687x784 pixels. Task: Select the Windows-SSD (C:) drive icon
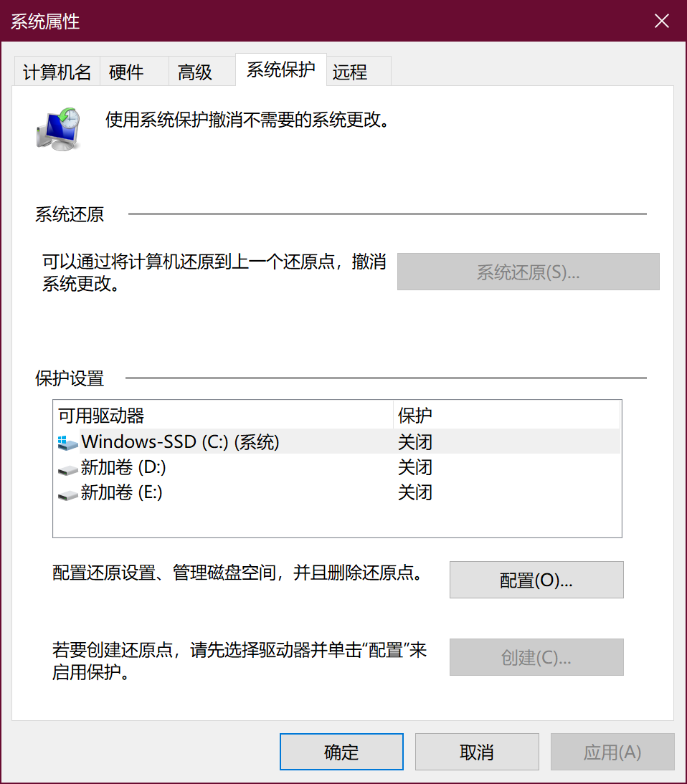tap(67, 442)
